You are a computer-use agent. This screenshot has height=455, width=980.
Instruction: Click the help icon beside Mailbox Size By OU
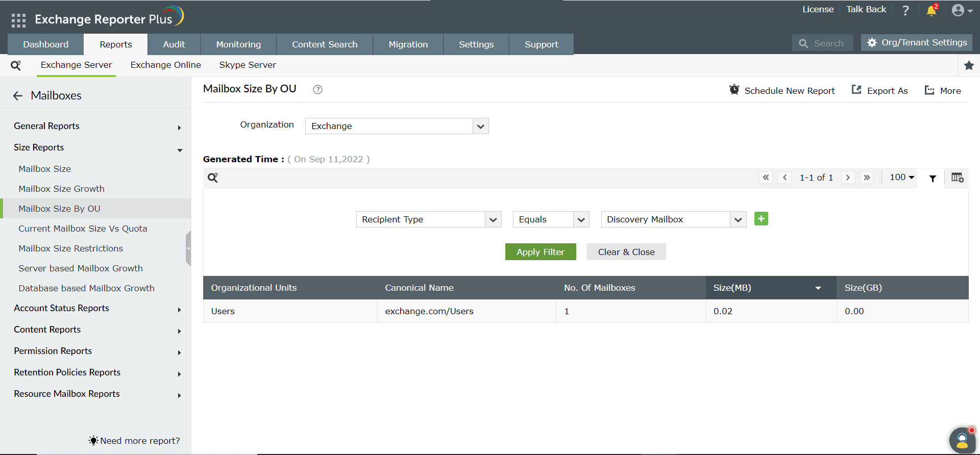[x=317, y=90]
